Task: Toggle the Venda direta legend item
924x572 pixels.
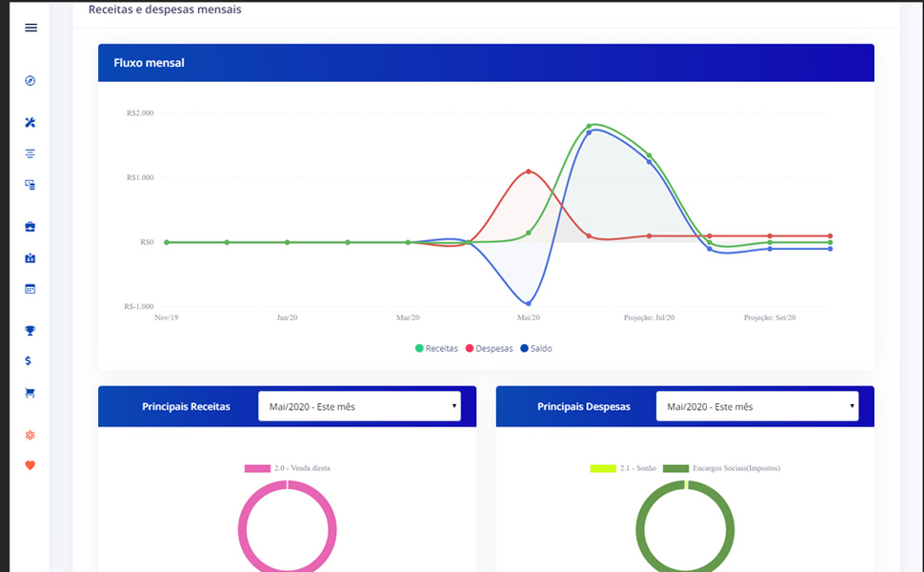Action: coord(288,468)
